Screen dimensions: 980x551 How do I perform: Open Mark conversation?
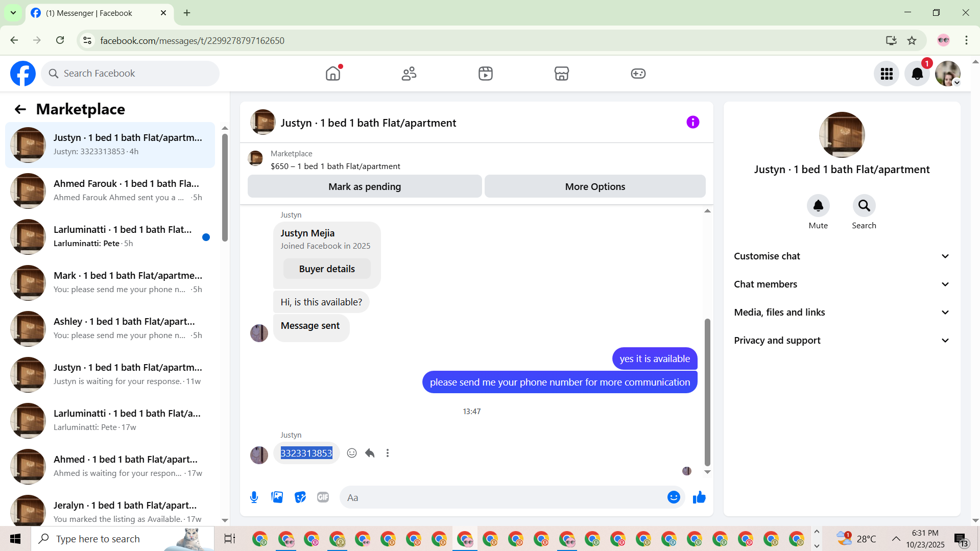point(110,283)
